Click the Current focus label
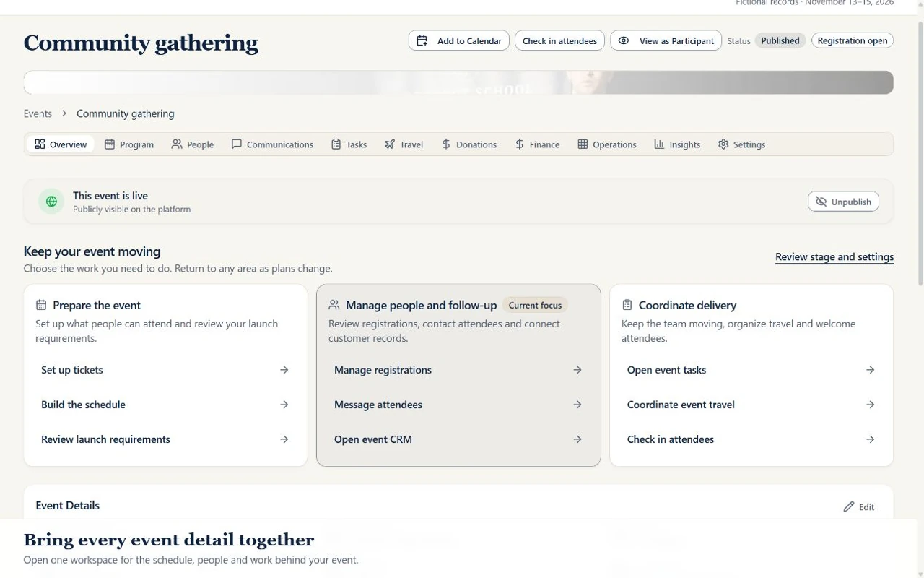Image resolution: width=924 pixels, height=578 pixels. tap(535, 305)
